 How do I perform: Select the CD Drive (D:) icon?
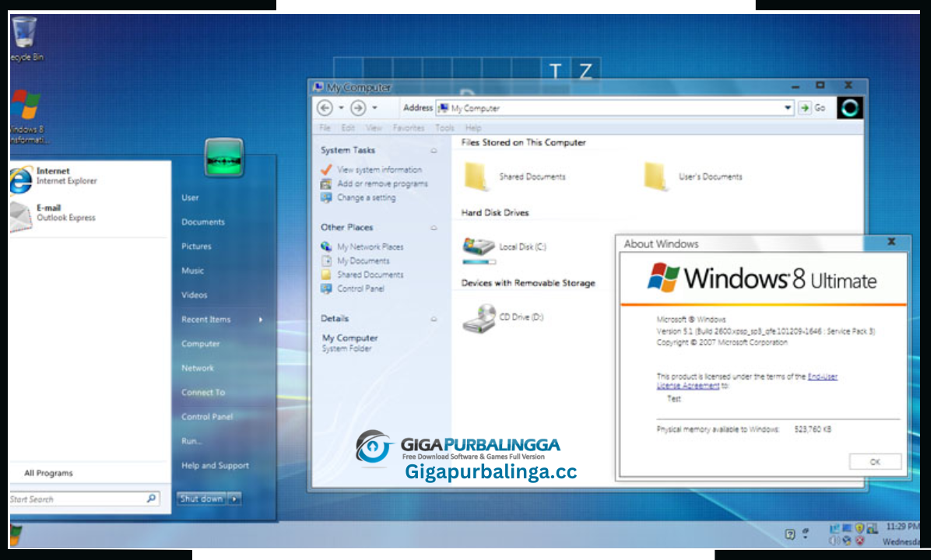tap(479, 317)
